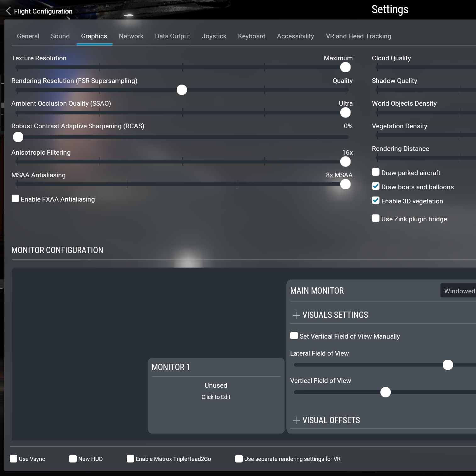Toggle Set Vertical Field of View Manually

click(x=294, y=335)
